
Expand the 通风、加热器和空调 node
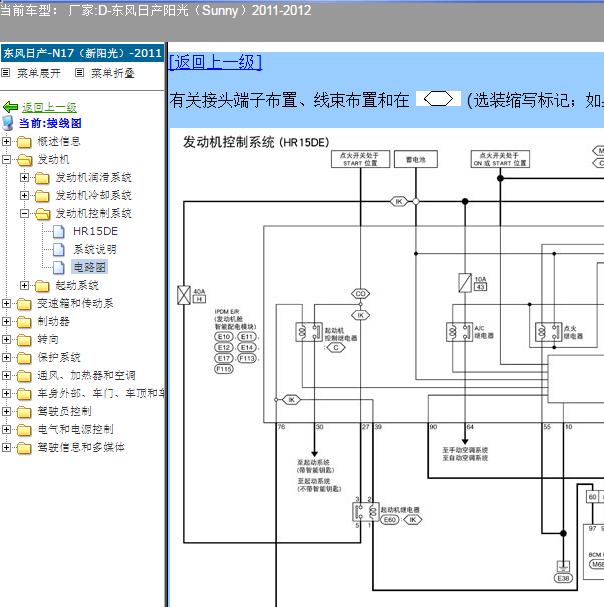pos(6,375)
